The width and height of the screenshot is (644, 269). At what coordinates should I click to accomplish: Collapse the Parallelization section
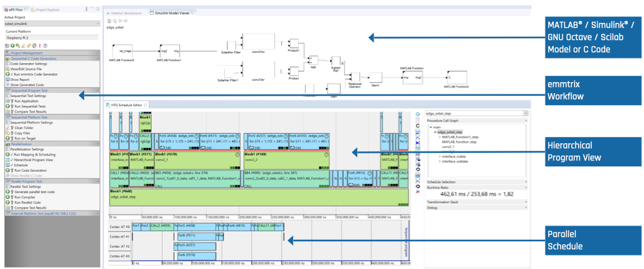pyautogui.click(x=52, y=144)
